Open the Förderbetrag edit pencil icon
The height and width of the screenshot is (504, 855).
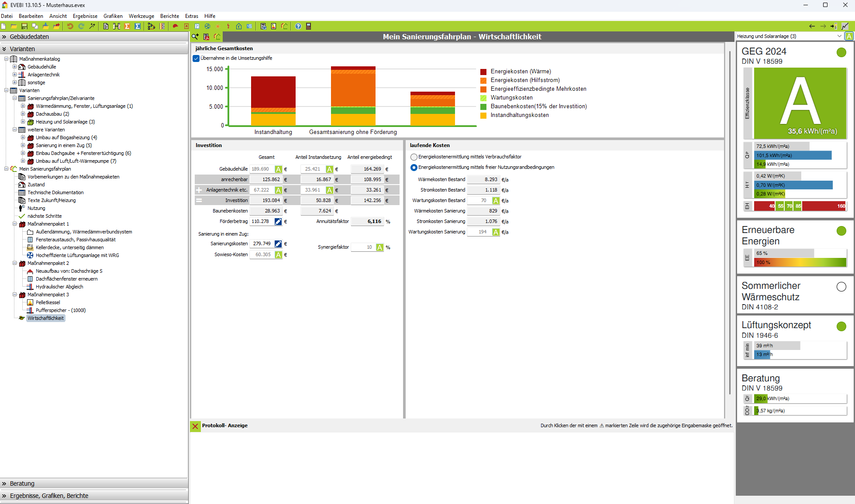[278, 222]
